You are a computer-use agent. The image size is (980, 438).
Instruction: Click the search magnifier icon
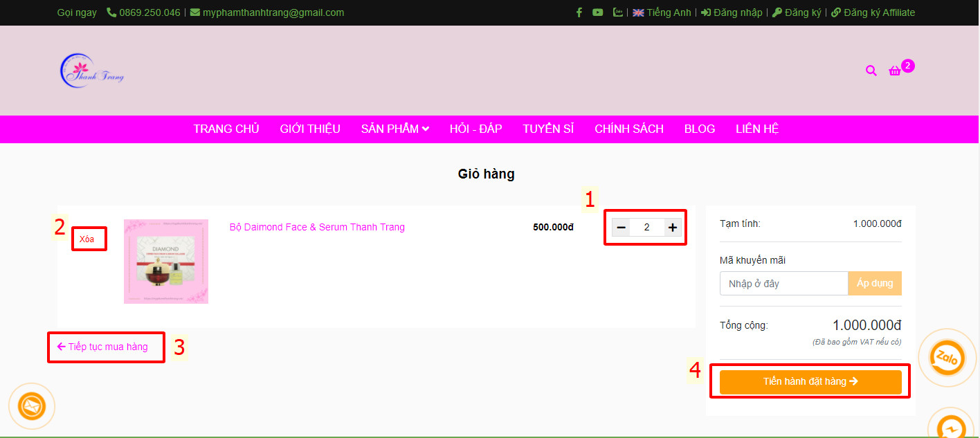[871, 71]
